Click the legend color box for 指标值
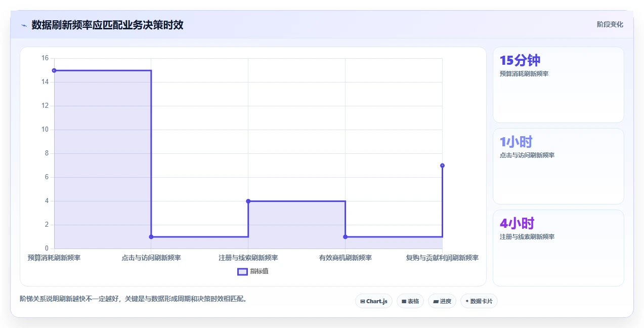 tap(242, 271)
